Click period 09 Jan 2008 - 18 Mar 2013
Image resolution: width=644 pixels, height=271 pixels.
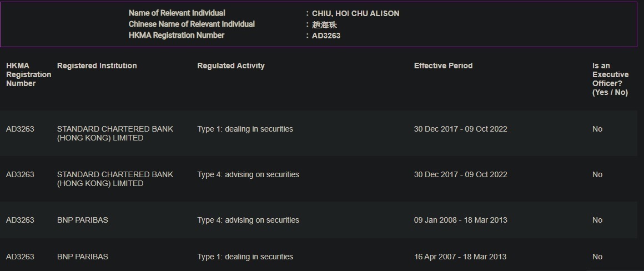[x=460, y=220]
